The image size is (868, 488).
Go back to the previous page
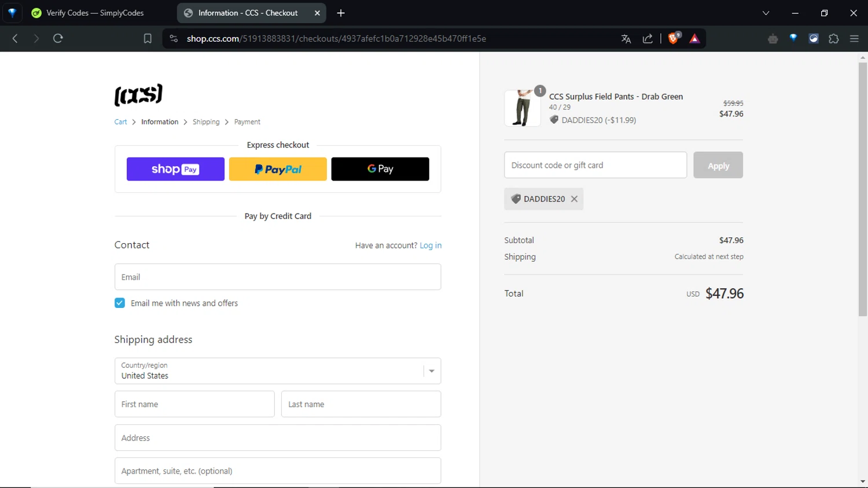(x=15, y=39)
